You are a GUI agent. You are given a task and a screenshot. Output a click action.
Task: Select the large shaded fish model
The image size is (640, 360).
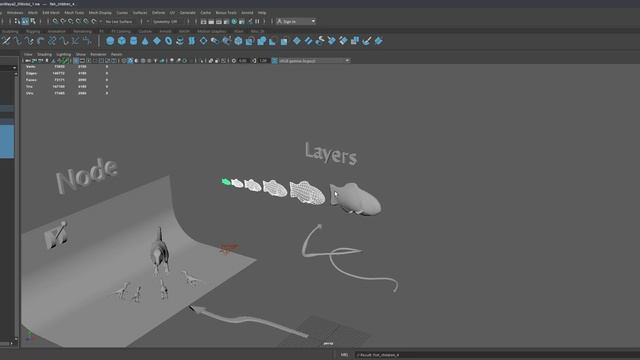pos(356,198)
